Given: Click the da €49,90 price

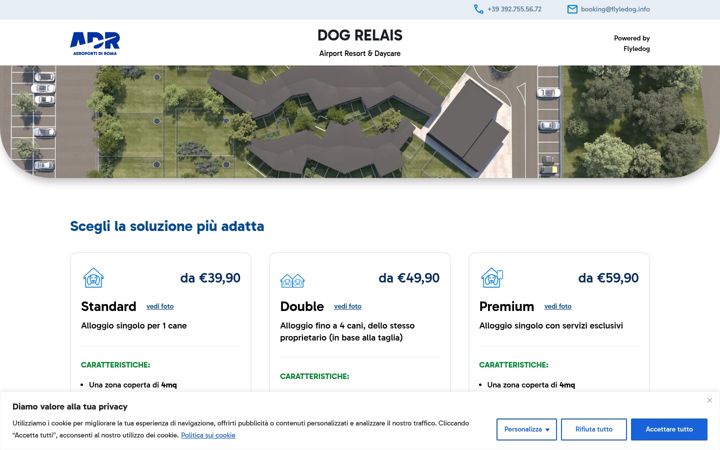Looking at the screenshot, I should 409,278.
